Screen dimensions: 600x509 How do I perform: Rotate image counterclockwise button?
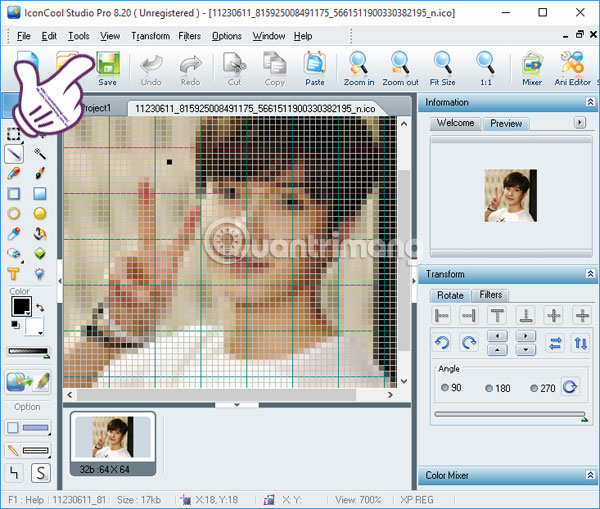pyautogui.click(x=442, y=343)
